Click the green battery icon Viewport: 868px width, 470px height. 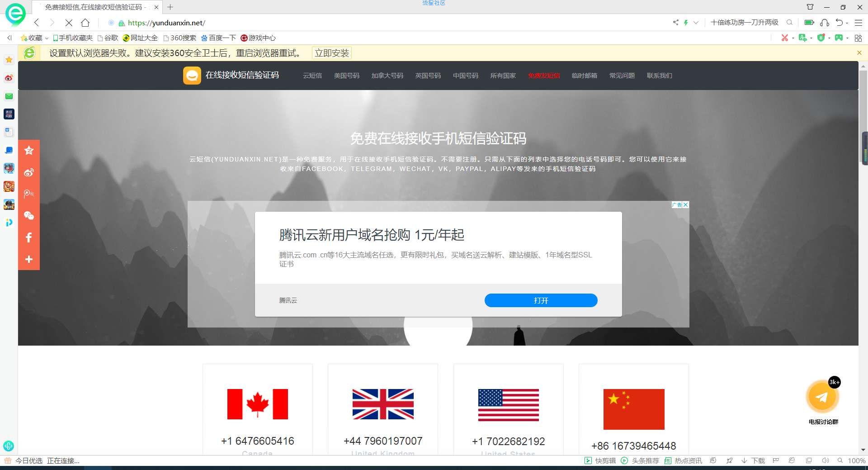809,23
